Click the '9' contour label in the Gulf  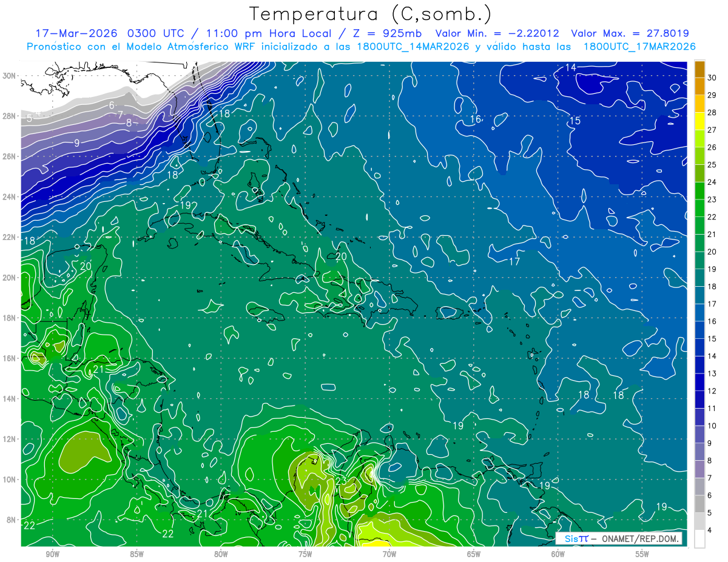[x=77, y=144]
